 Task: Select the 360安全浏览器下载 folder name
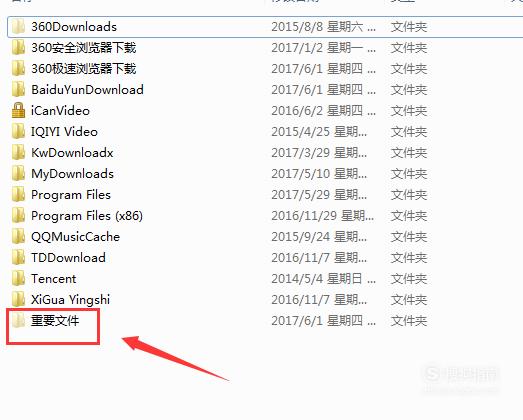[84, 48]
